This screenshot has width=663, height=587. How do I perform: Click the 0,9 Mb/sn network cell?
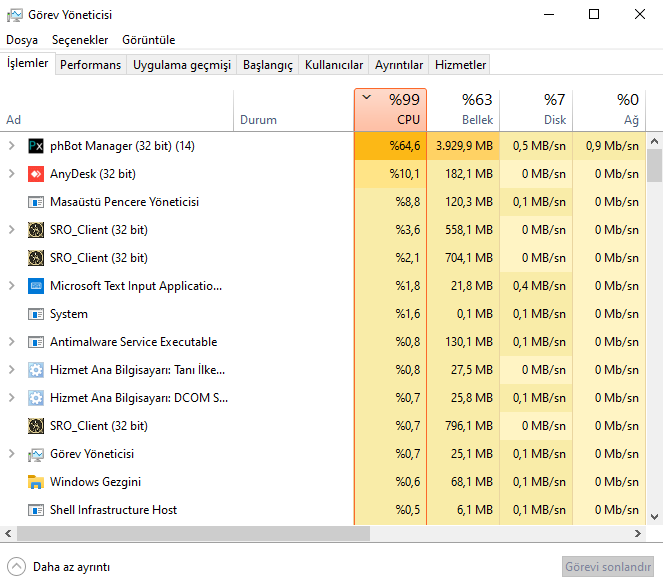click(x=609, y=146)
